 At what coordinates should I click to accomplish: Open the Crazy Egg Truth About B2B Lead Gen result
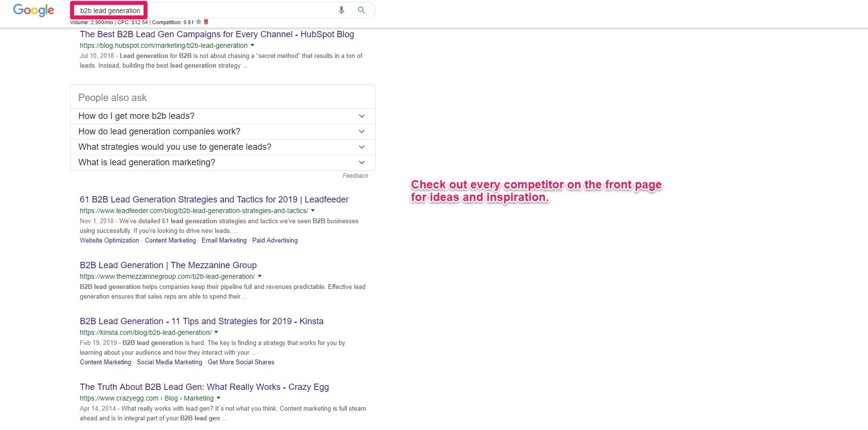[x=205, y=387]
